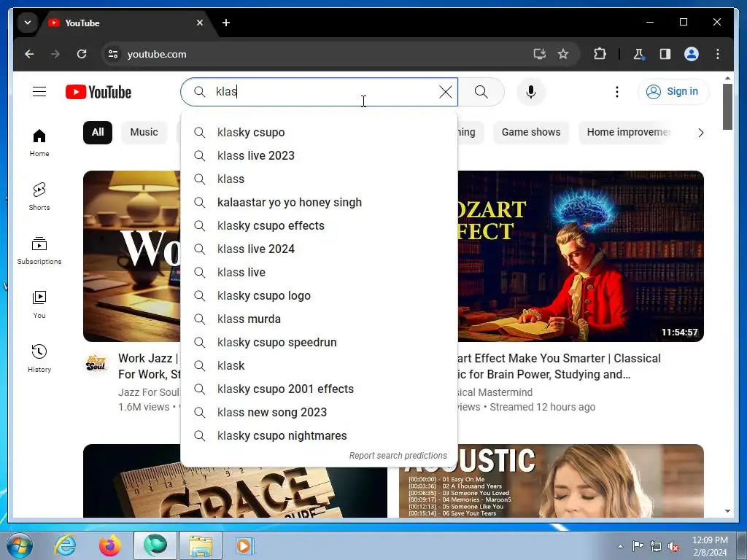This screenshot has height=560, width=747.
Task: Choose suggestion 'klasky csupo nightmares'
Action: click(x=320, y=436)
